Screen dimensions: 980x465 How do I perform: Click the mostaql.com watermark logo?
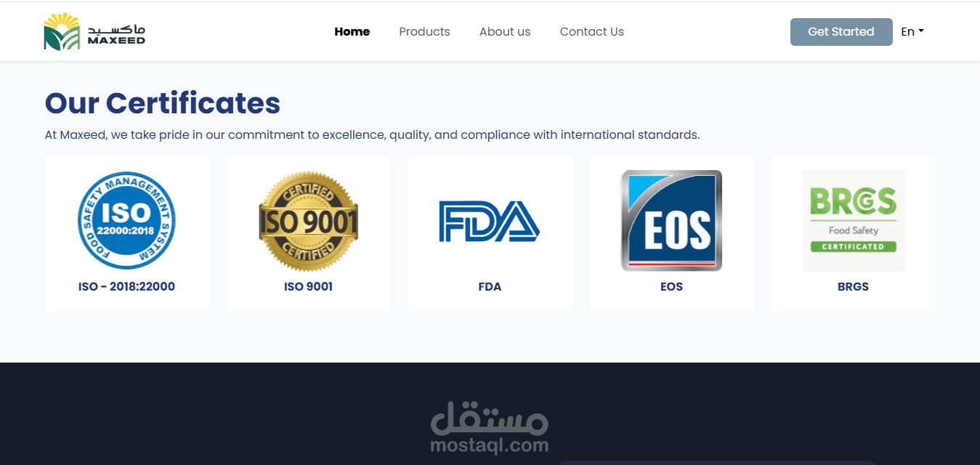490,427
